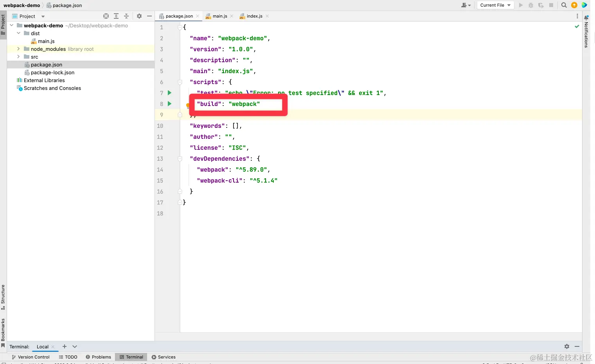Image resolution: width=595 pixels, height=364 pixels.
Task: Click the "version" key on line 3
Action: point(205,49)
